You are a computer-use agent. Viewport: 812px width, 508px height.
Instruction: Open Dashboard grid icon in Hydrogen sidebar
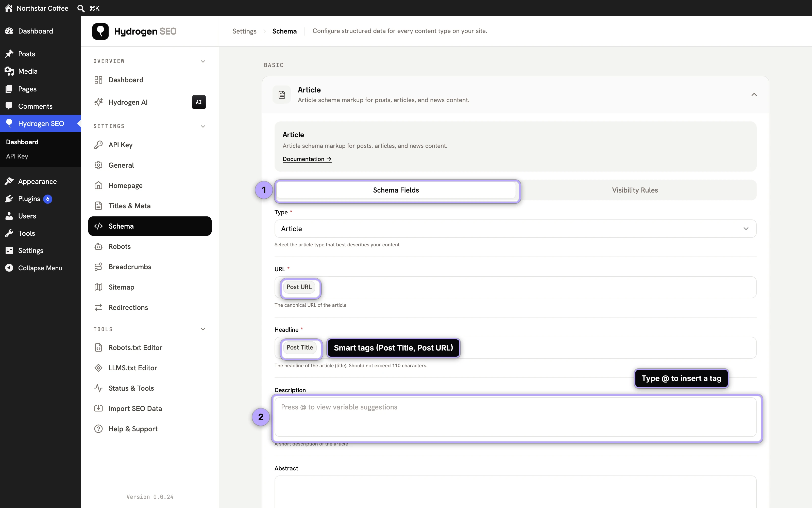(98, 80)
